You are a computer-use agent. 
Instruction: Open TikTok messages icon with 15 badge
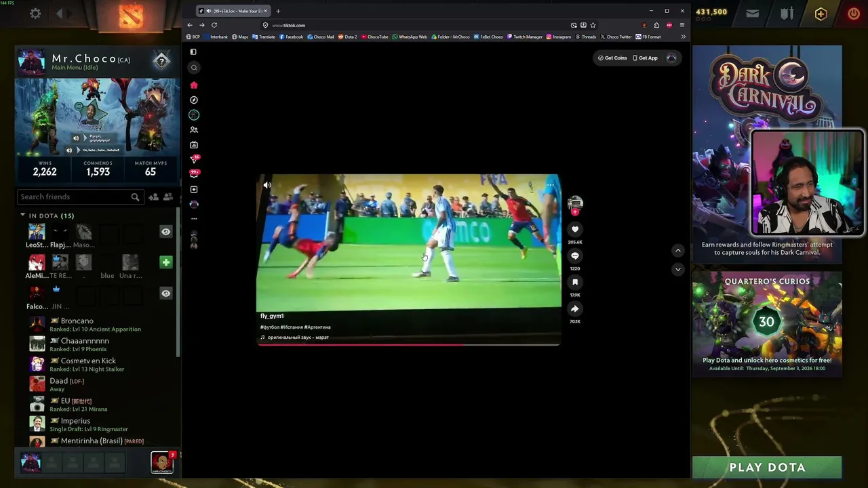coord(195,159)
